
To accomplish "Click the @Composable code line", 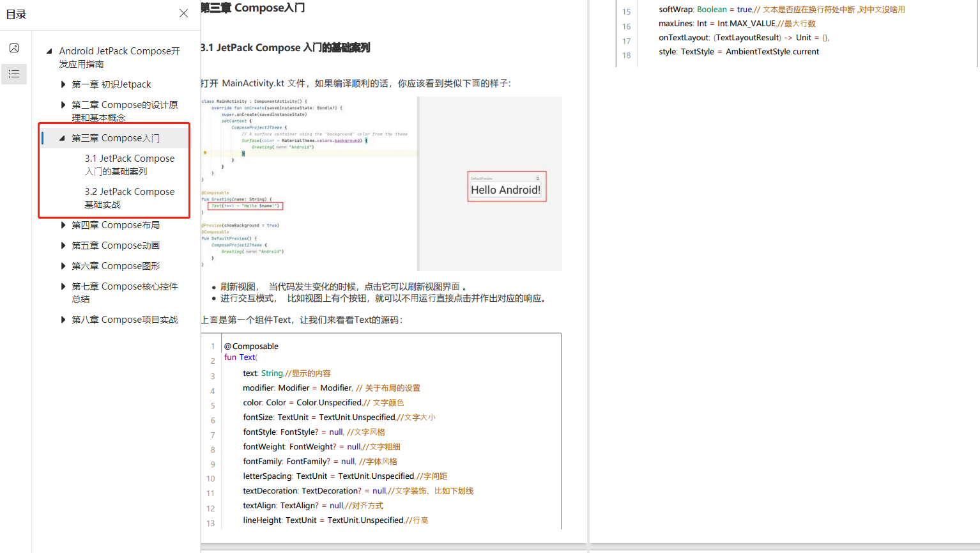I will [x=251, y=346].
